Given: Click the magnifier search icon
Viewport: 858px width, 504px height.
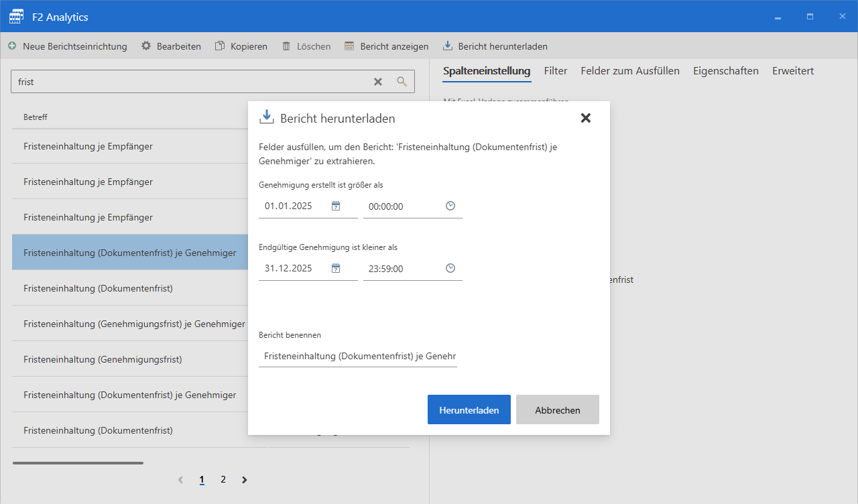Looking at the screenshot, I should pyautogui.click(x=402, y=82).
